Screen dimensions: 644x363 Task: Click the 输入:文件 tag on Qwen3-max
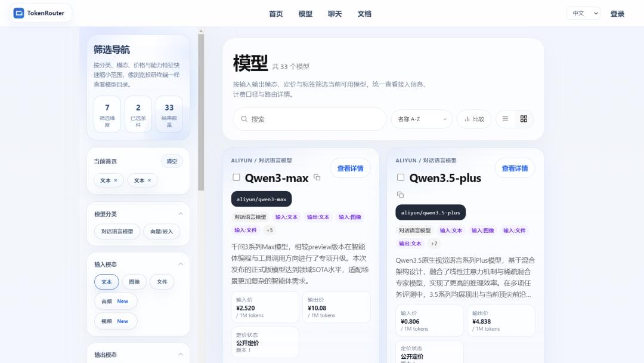(246, 230)
